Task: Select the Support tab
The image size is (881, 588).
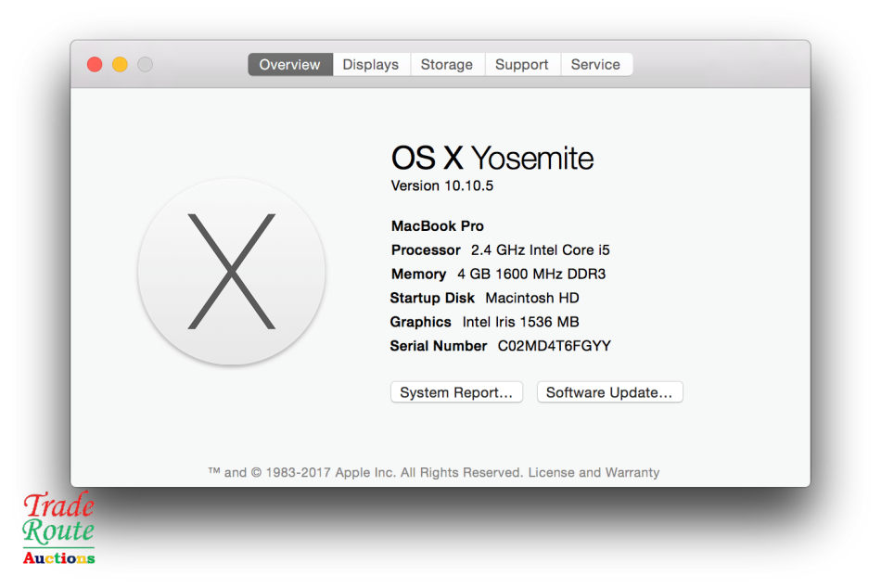Action: (521, 64)
